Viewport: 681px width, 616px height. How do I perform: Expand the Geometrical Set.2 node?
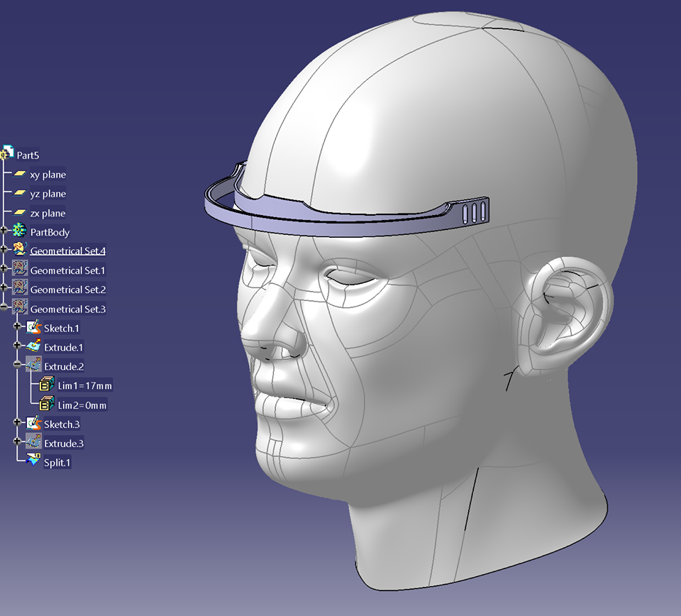(4, 287)
